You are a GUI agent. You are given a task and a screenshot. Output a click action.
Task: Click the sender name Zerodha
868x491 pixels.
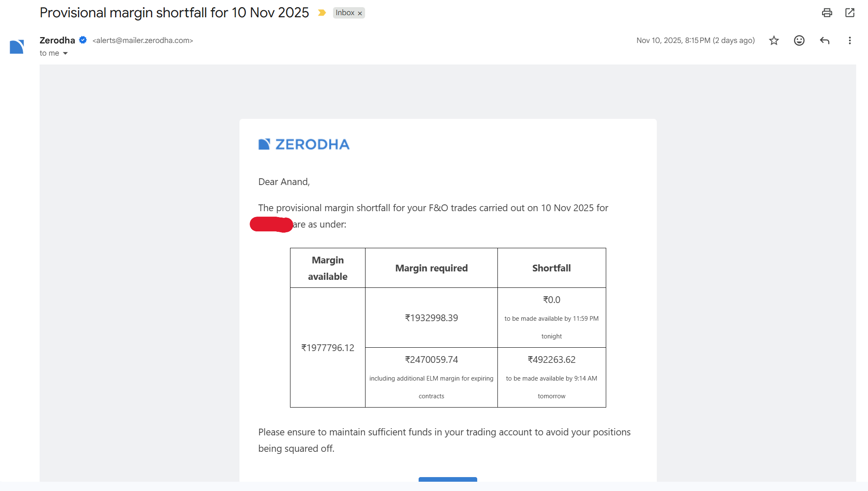tap(57, 40)
